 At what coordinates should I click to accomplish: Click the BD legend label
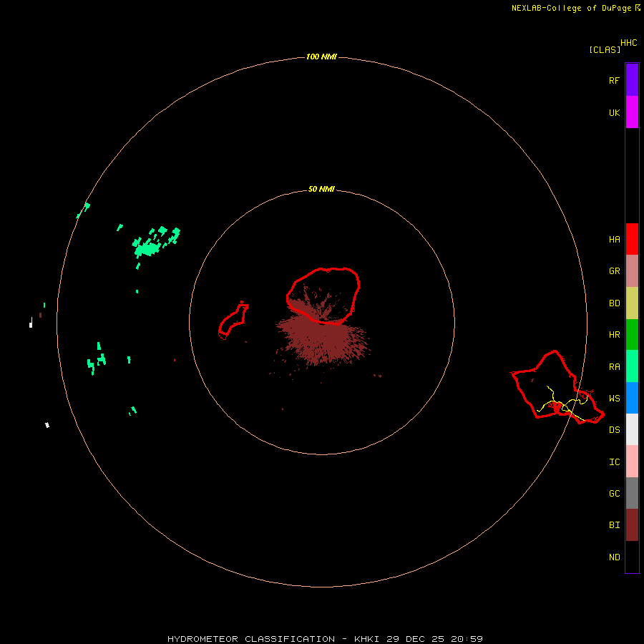click(x=614, y=303)
